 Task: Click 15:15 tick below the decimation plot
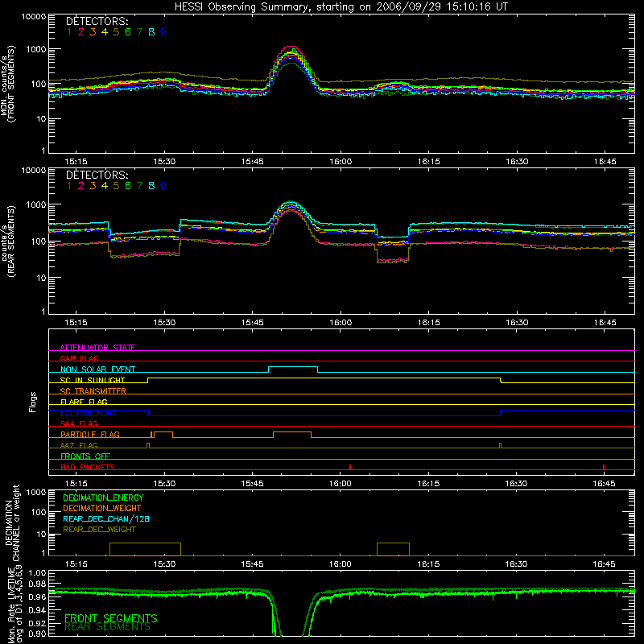(x=76, y=564)
